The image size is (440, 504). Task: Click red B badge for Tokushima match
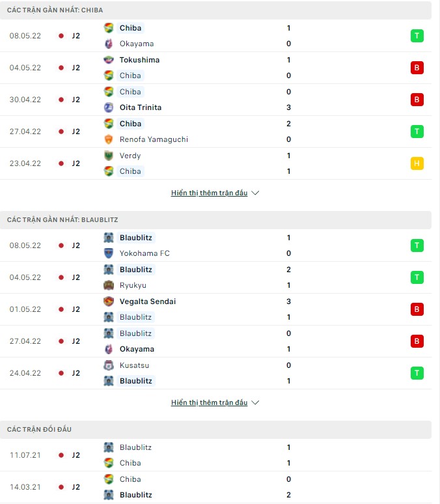[x=417, y=68]
